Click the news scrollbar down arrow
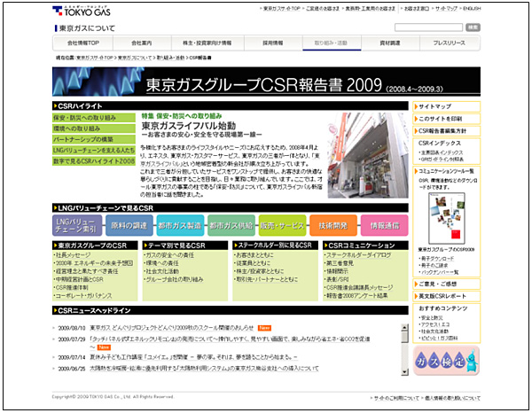The image size is (532, 413). click(404, 372)
